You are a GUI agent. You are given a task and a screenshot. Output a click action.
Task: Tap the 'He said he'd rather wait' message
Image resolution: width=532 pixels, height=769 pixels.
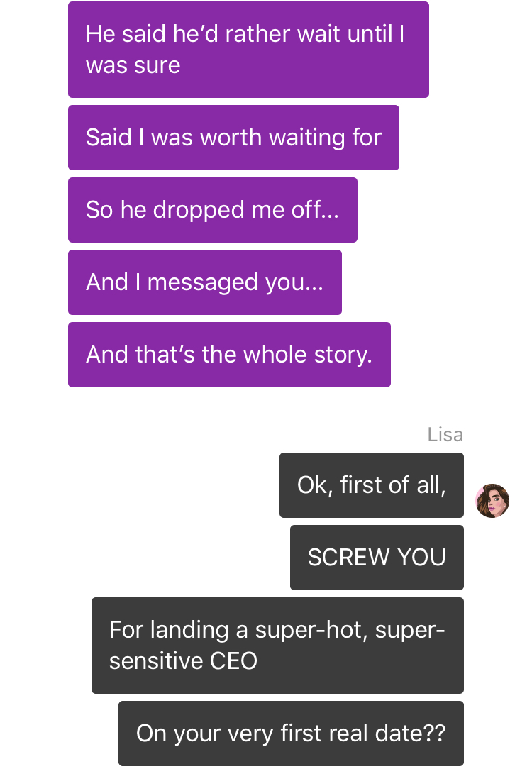(248, 50)
